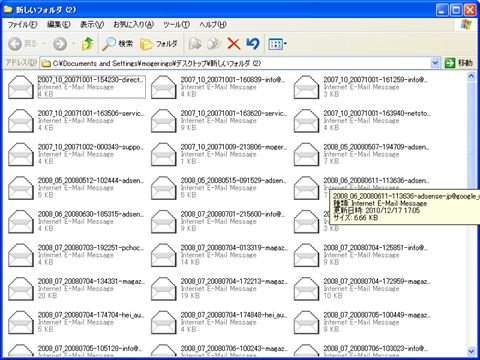Click the title bar folder icon
The width and height of the screenshot is (480, 360).
8,10
